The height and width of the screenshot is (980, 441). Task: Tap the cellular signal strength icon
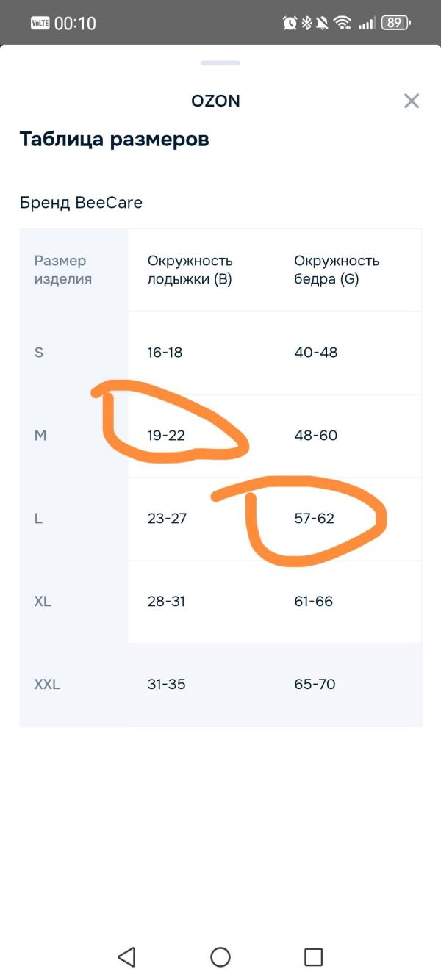pyautogui.click(x=366, y=24)
